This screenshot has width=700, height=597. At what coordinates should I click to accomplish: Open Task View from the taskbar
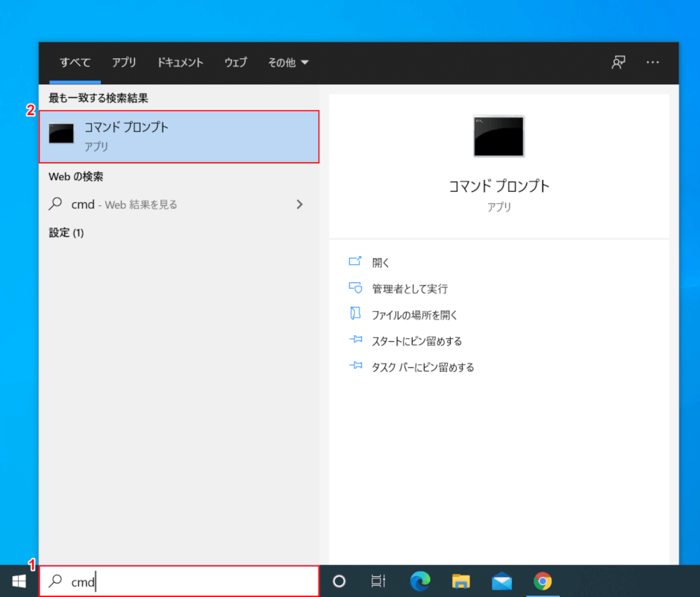tap(378, 581)
